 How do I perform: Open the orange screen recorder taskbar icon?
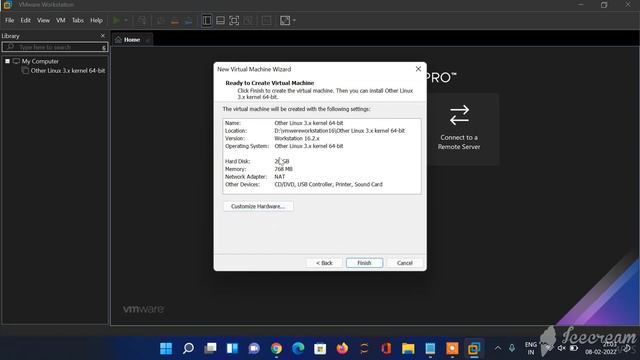452,348
